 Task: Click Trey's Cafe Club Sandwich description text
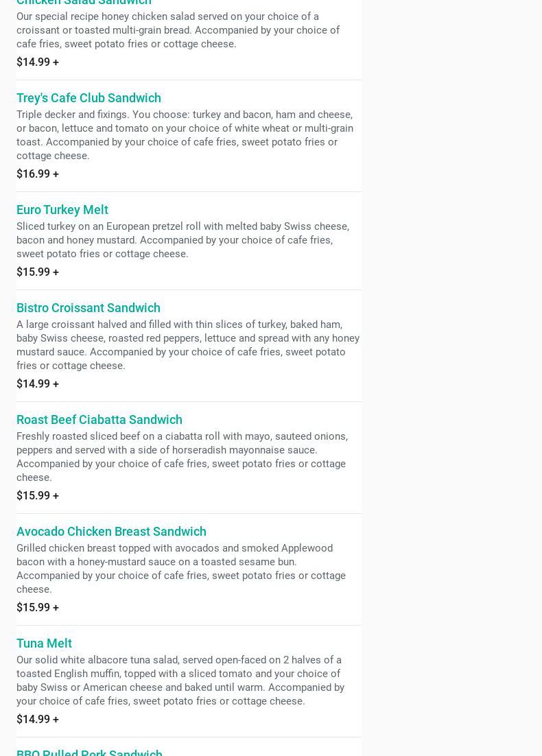click(185, 135)
